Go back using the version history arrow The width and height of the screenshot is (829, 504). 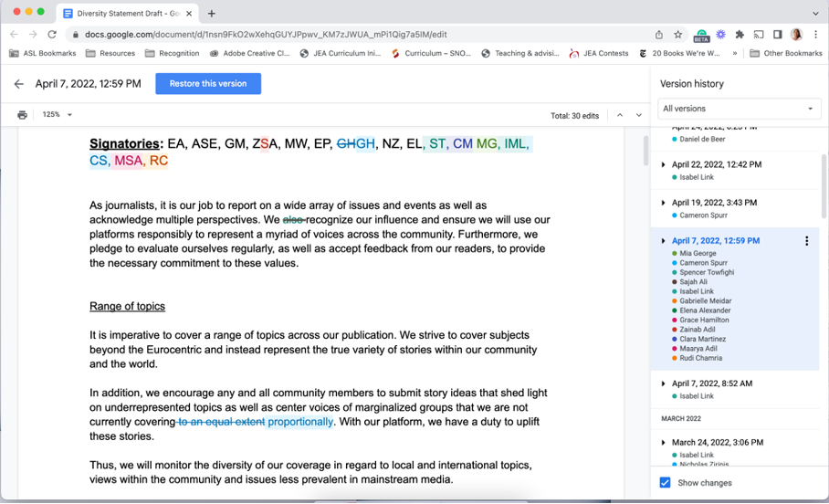click(x=18, y=84)
